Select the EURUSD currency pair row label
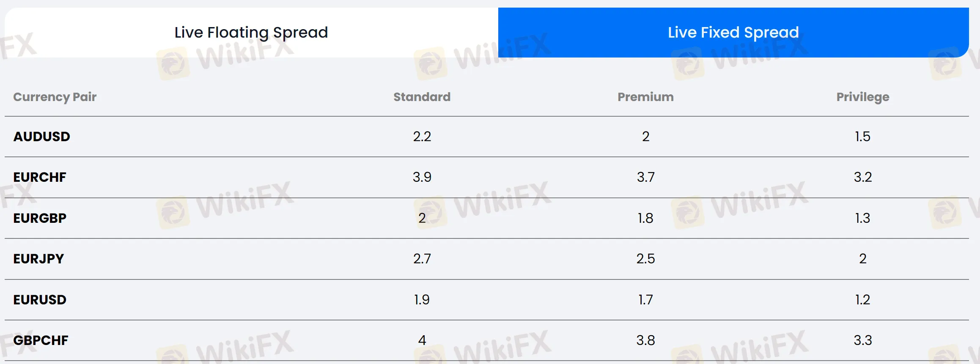This screenshot has height=364, width=980. coord(40,300)
